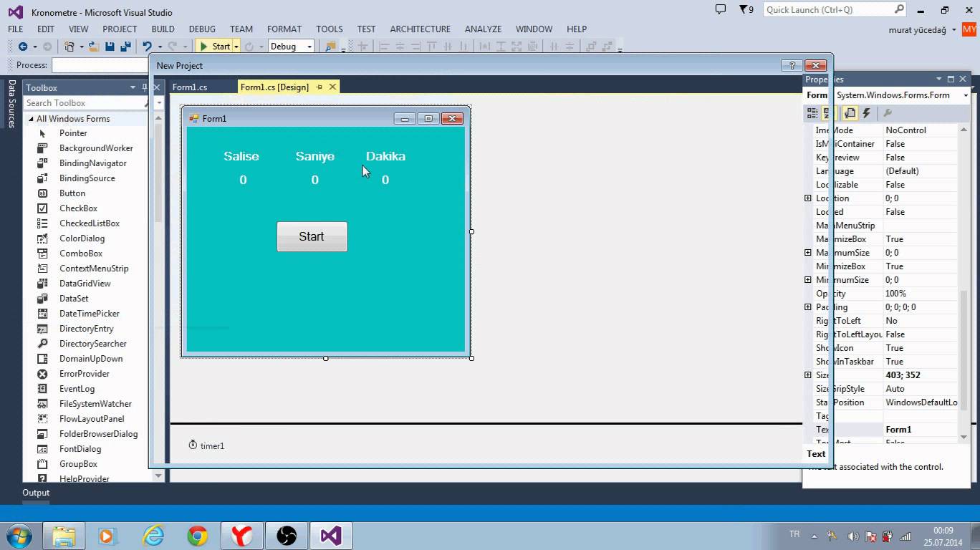Image resolution: width=980 pixels, height=550 pixels.
Task: Open the ARCHITECTURE menu
Action: click(x=420, y=29)
